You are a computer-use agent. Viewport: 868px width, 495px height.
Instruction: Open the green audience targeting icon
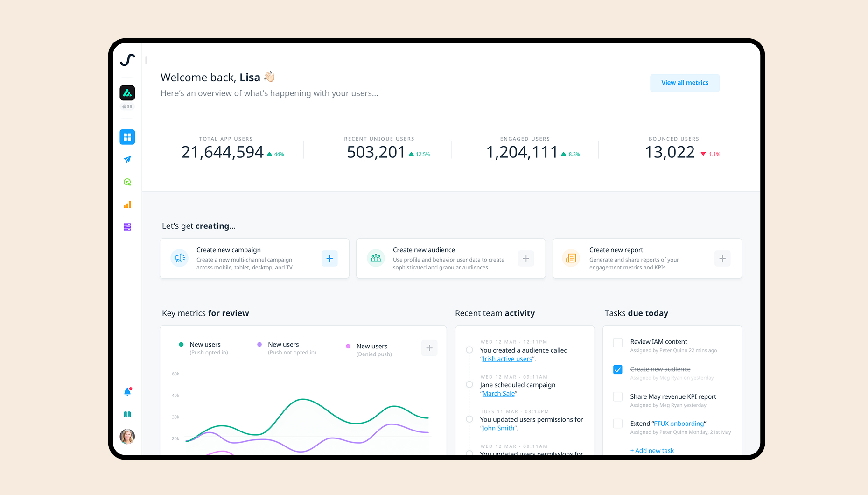click(127, 182)
